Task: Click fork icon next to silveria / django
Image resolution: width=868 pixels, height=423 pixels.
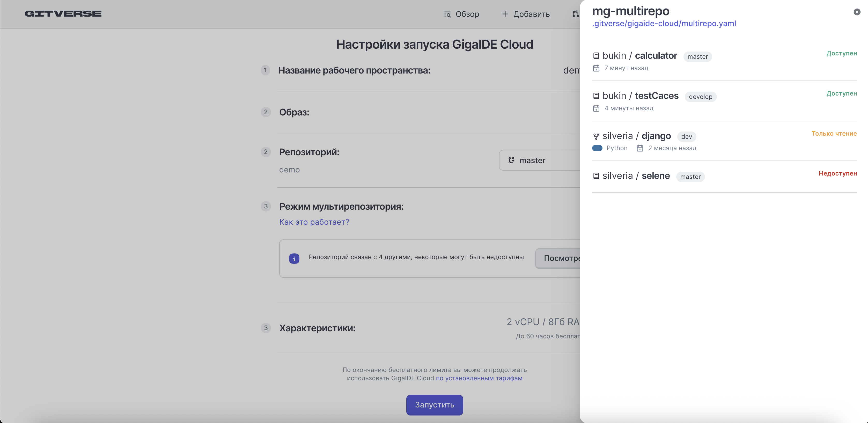Action: click(x=596, y=136)
